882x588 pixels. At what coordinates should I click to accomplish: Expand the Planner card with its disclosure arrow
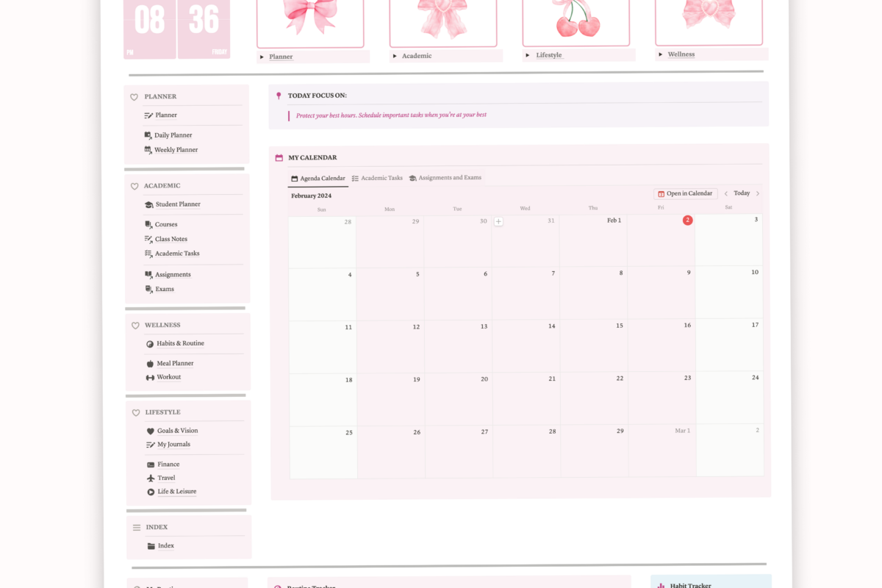[261, 56]
